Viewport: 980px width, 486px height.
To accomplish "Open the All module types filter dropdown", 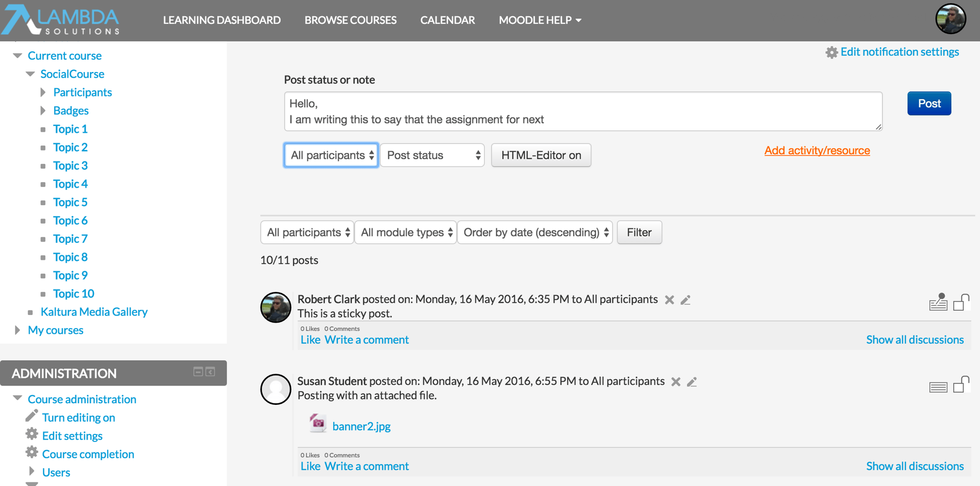I will click(406, 232).
